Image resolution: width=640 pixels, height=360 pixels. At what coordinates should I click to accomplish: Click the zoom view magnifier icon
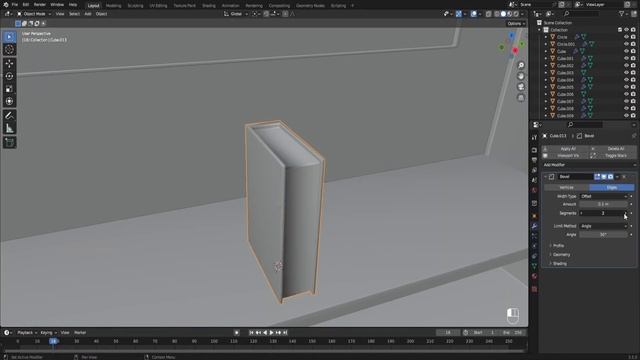(521, 66)
